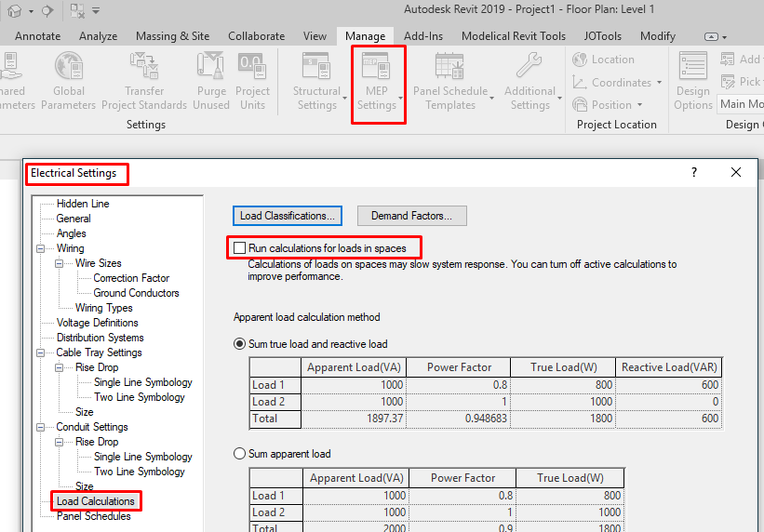Viewport: 764px width, 532px height.
Task: Select Correction Factor tree item
Action: [131, 278]
